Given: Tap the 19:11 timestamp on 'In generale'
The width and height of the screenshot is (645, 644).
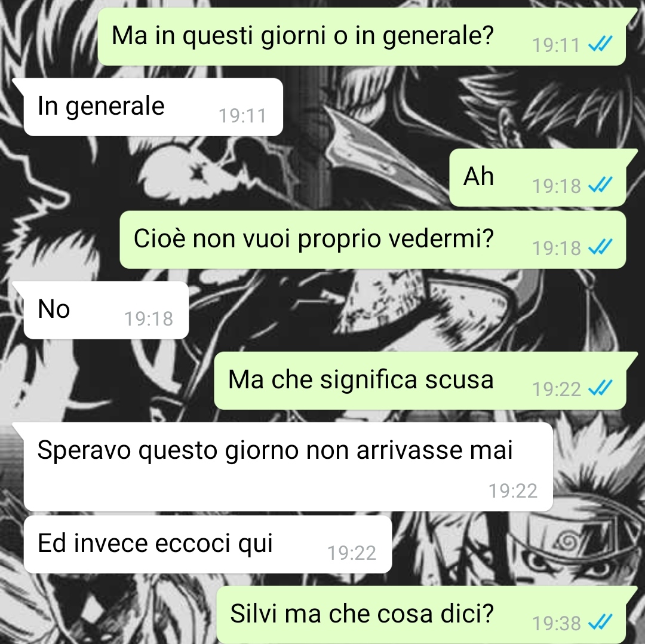Looking at the screenshot, I should pos(242,116).
